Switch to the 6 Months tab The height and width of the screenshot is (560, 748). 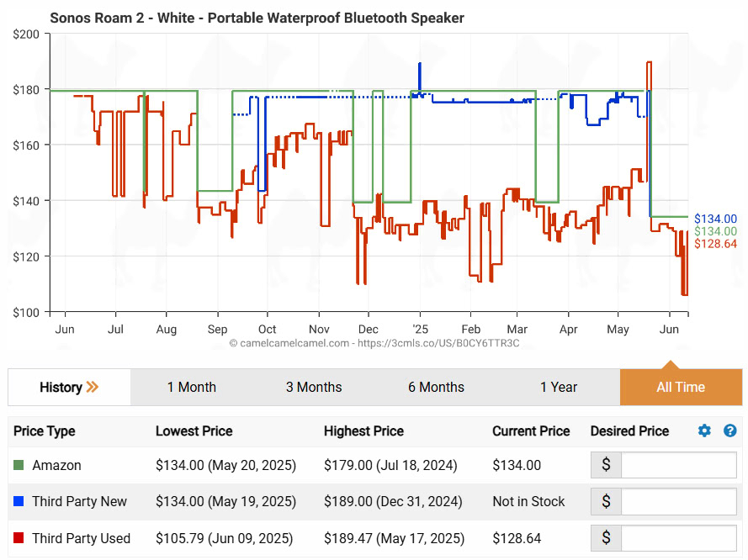tap(436, 387)
